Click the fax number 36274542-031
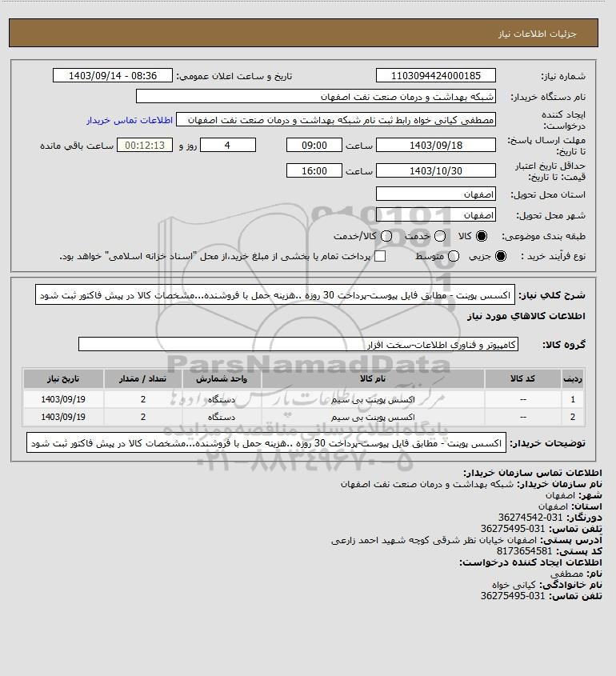This screenshot has width=616, height=676. [x=530, y=518]
